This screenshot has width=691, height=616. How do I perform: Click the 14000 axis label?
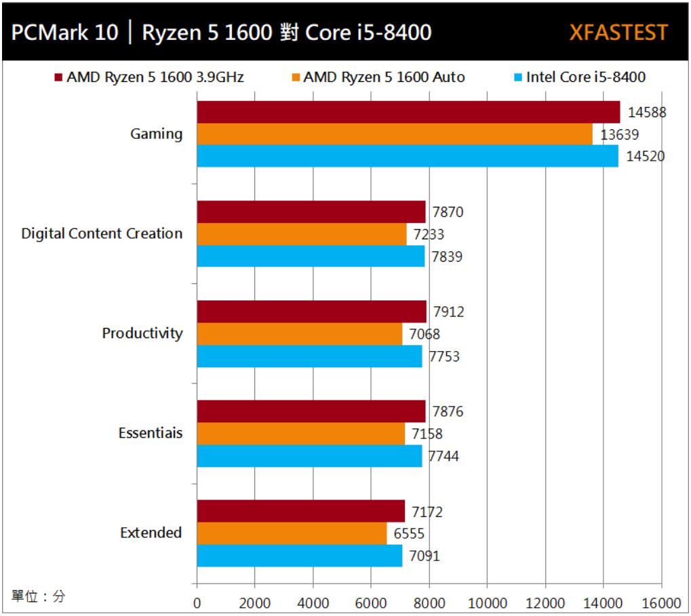point(604,603)
